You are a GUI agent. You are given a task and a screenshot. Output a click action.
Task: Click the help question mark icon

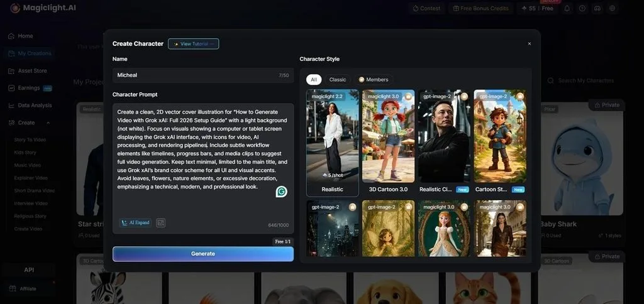point(582,8)
